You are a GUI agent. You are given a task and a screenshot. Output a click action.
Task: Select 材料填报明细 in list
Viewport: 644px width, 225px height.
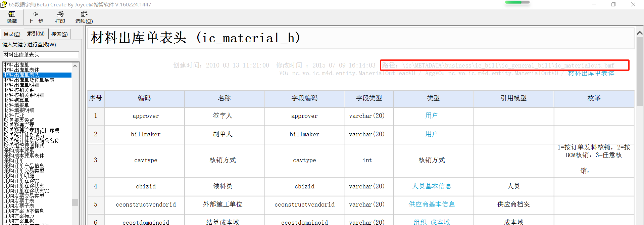[x=19, y=110]
